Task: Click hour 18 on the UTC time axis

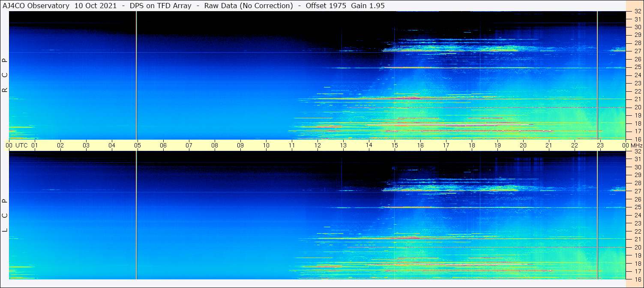Action: (x=472, y=145)
